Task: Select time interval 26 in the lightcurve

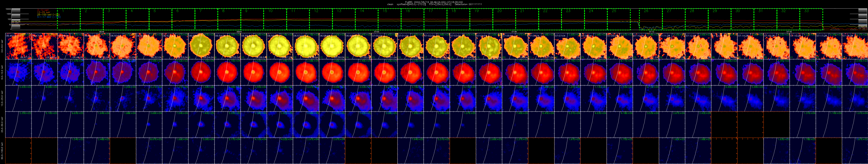Action: [651, 19]
